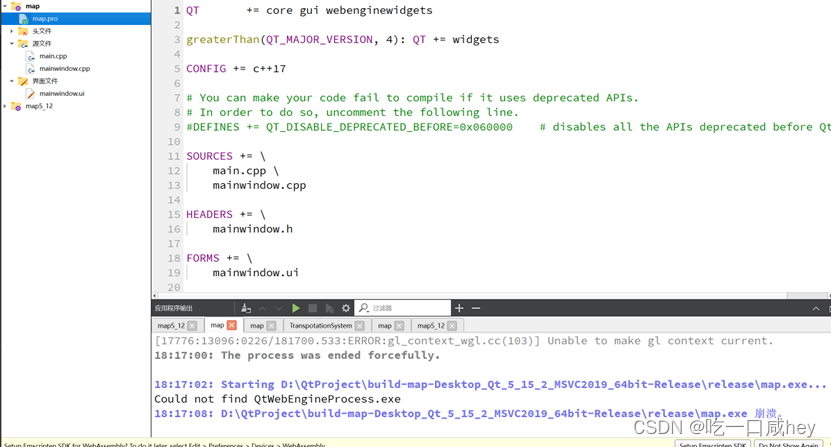Collapse the 界面文件 forms folder
The height and width of the screenshot is (447, 831).
[12, 81]
